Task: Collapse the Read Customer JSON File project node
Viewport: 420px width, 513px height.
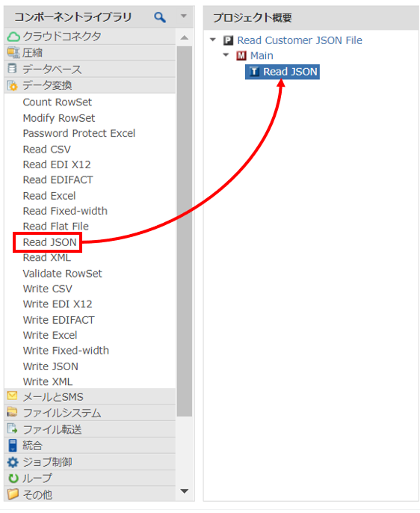Action: tap(213, 40)
